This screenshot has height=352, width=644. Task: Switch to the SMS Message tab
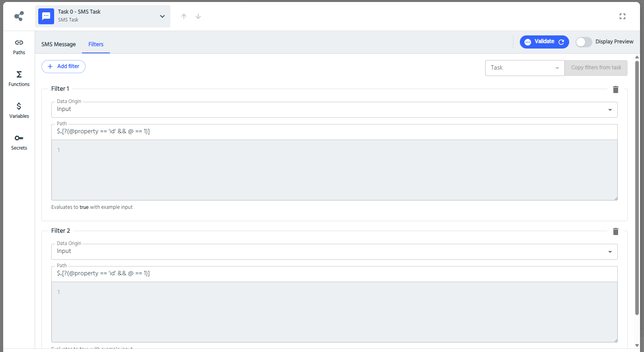pos(59,45)
